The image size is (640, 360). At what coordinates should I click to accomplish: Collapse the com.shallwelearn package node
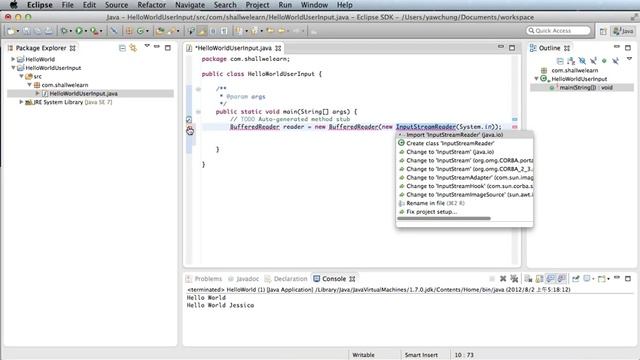click(29, 85)
